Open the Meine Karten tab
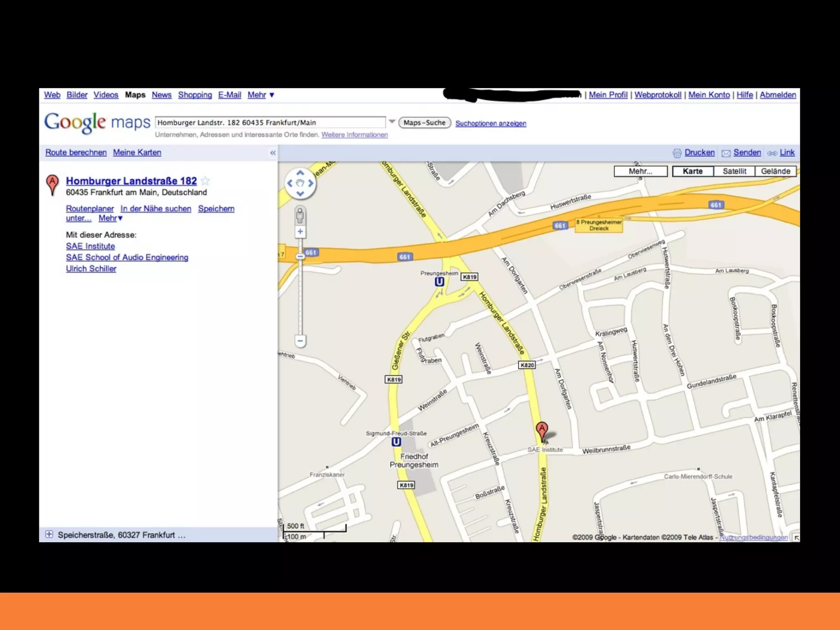This screenshot has width=840, height=630. point(137,152)
